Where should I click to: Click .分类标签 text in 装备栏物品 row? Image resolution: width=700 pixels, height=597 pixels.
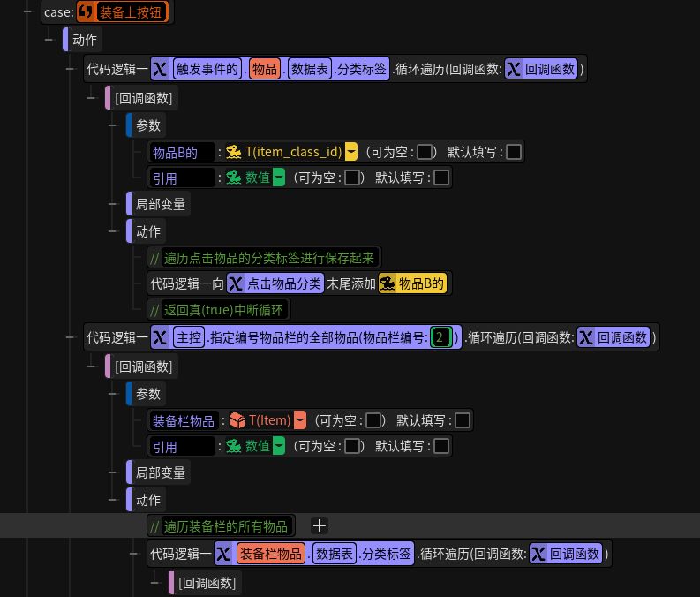click(x=385, y=554)
